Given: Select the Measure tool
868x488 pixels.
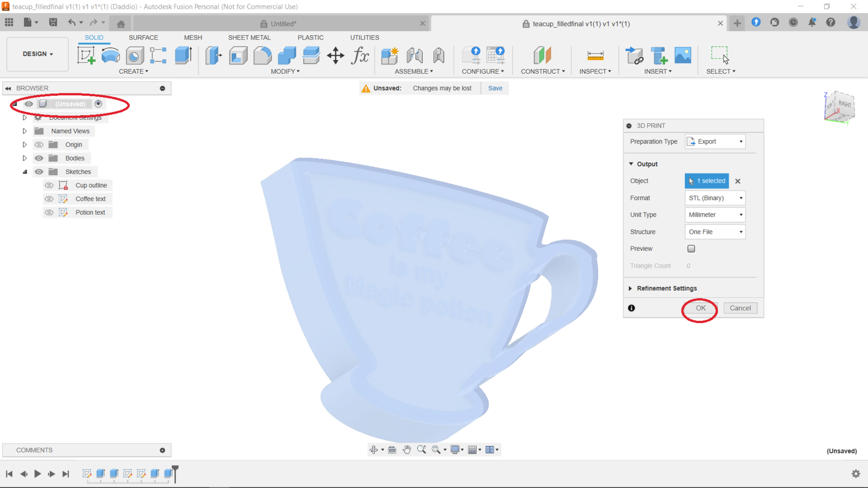Looking at the screenshot, I should coord(595,55).
